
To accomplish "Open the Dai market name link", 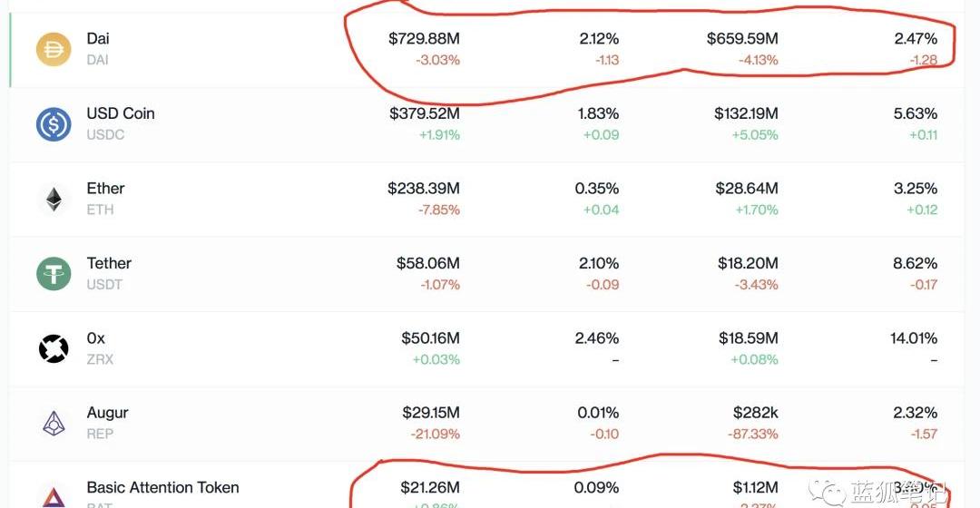I will (98, 39).
